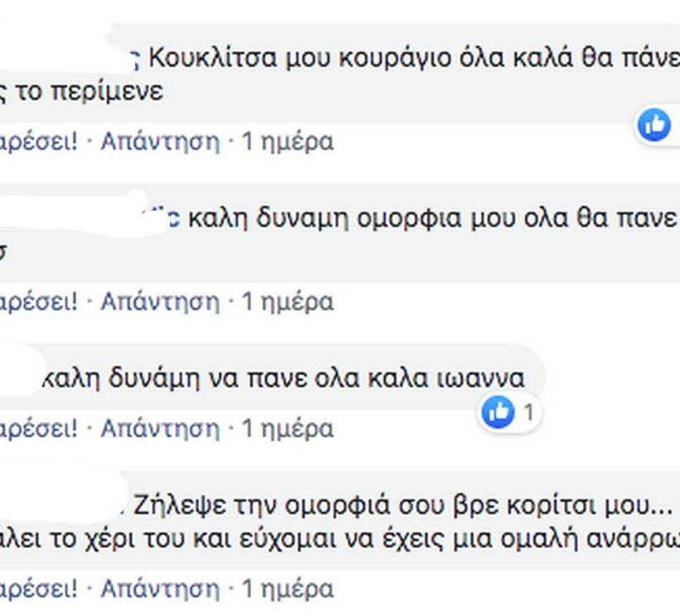The width and height of the screenshot is (680, 616).
Task: Reply to the "Κουκλίτσα μου κουράγιο" comment
Action: [160, 142]
